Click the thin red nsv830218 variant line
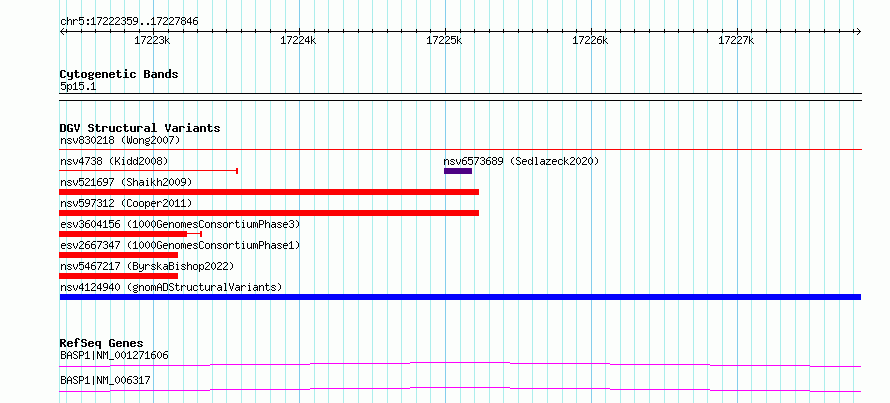 click(460, 149)
